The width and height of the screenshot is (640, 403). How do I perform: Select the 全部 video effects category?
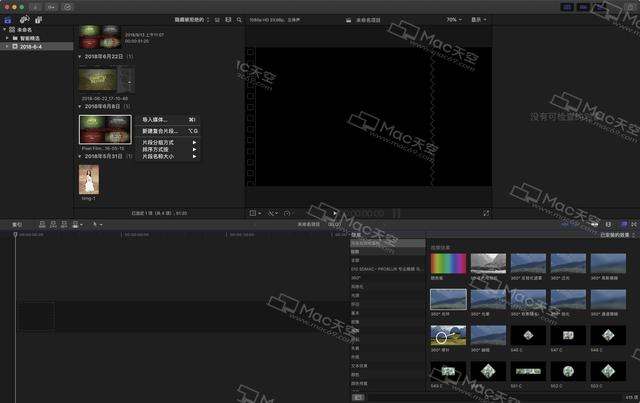pos(387,260)
